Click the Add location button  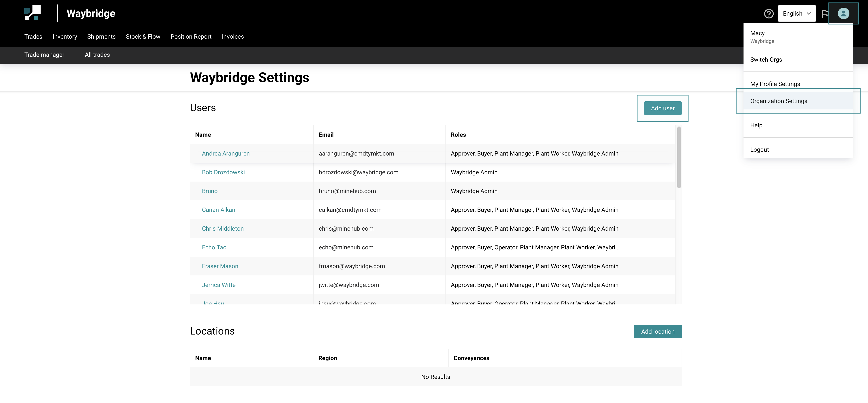click(x=657, y=331)
